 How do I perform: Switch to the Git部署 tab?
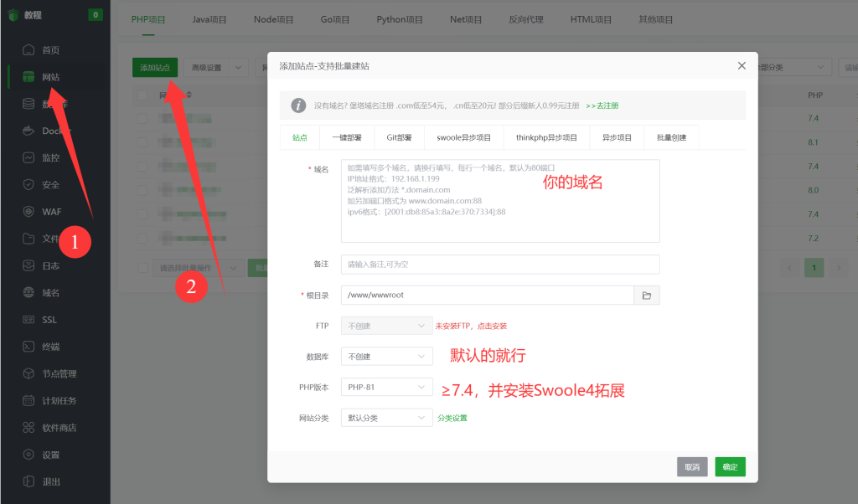point(399,138)
